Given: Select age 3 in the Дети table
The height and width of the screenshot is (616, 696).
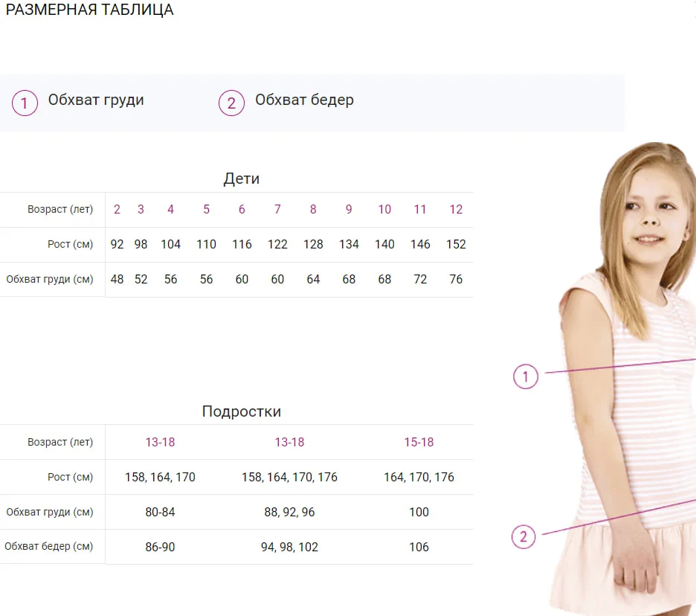Looking at the screenshot, I should click(141, 209).
